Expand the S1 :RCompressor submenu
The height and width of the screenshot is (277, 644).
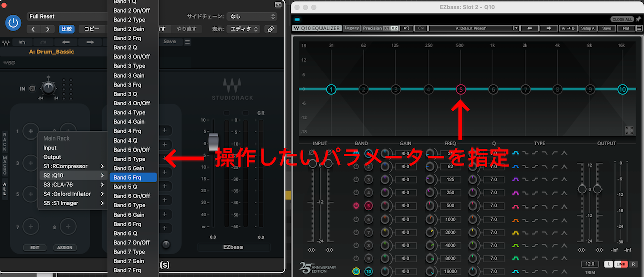pyautogui.click(x=73, y=166)
